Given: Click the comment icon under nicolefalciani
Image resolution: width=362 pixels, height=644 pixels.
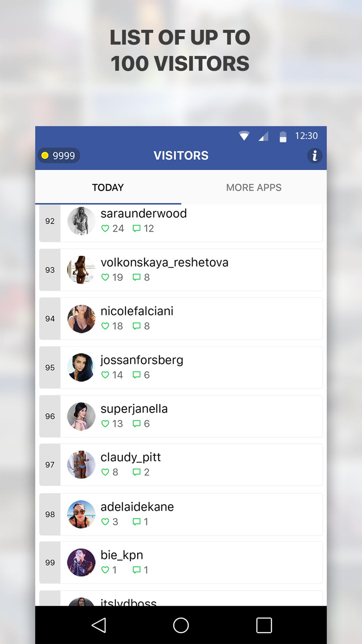Looking at the screenshot, I should [x=136, y=326].
